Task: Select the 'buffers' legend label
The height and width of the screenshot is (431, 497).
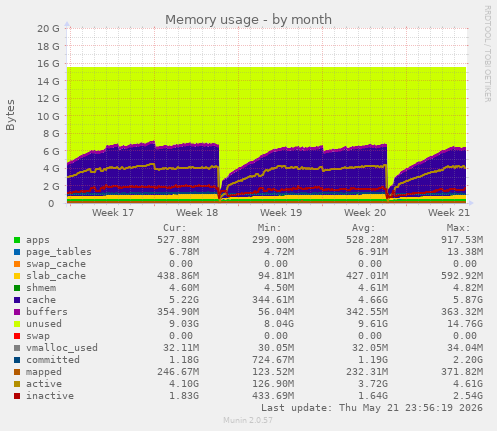Action: pos(47,312)
